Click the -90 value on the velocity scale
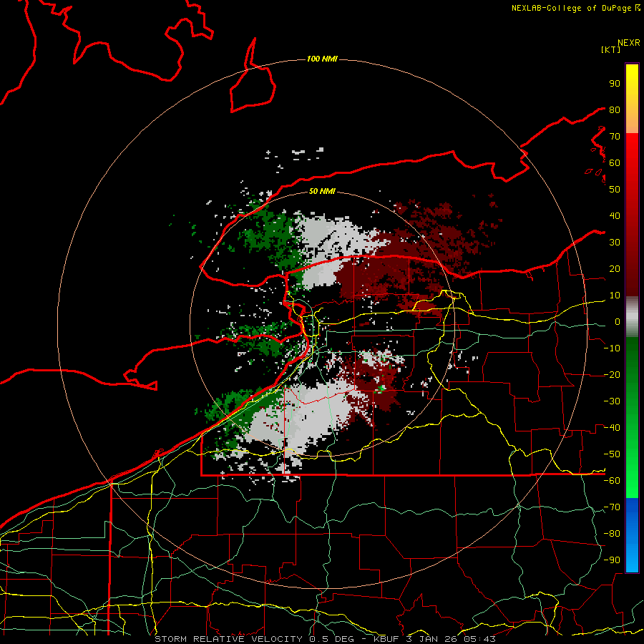Image resolution: width=644 pixels, height=644 pixels. tap(612, 560)
